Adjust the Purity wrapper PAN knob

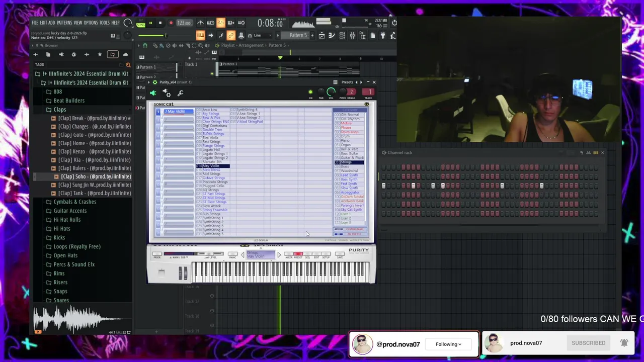pos(321,92)
